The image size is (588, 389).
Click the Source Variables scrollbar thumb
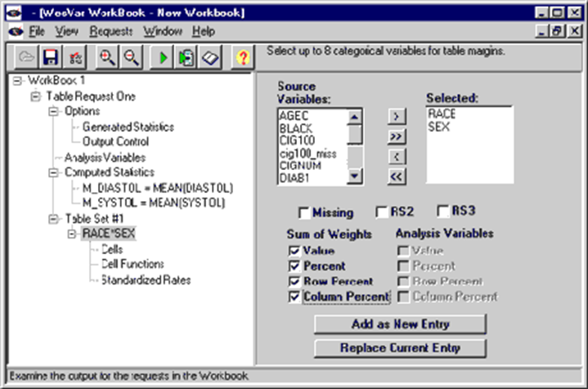coord(354,135)
